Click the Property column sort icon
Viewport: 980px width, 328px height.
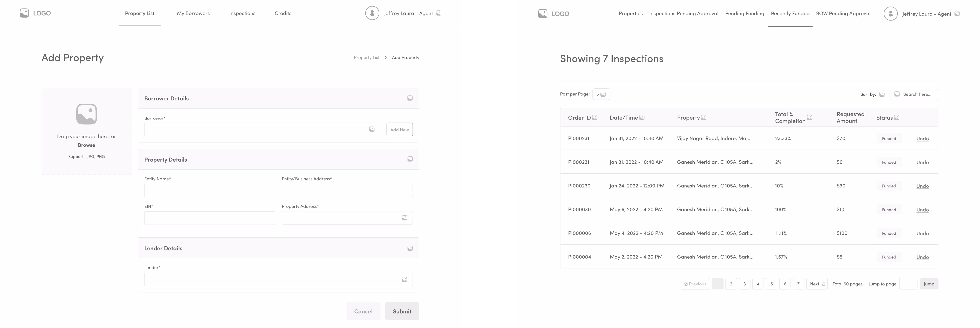click(703, 118)
